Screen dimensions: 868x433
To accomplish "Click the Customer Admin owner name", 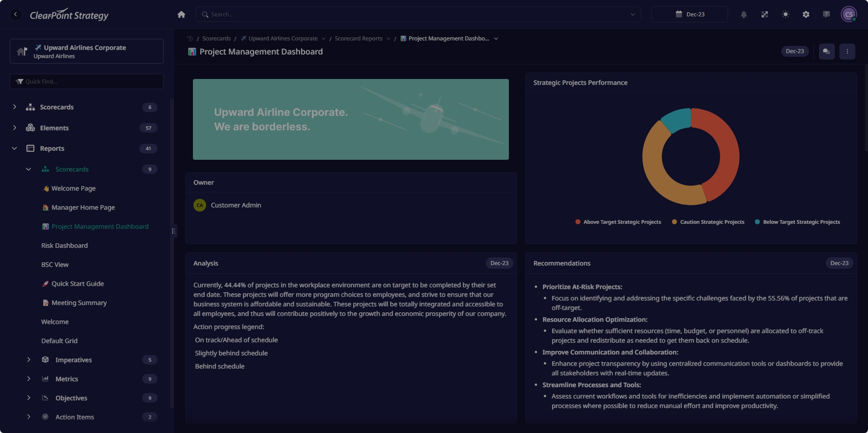I will tap(236, 205).
